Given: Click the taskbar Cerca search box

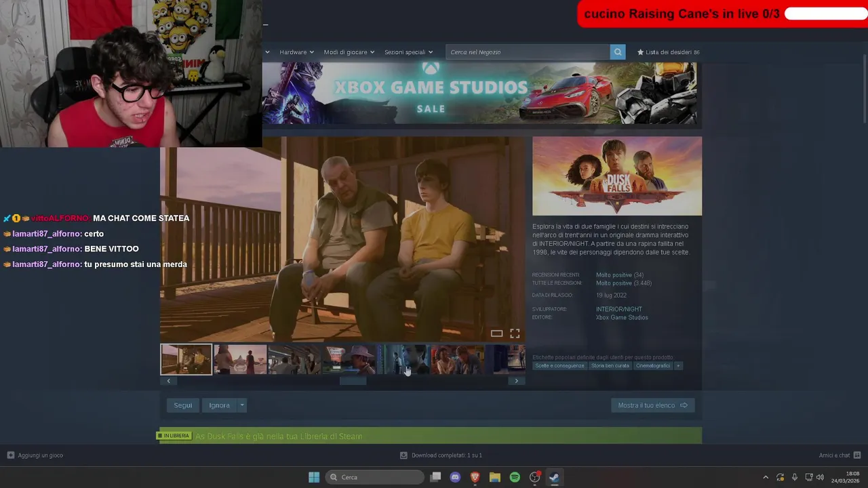Looking at the screenshot, I should click(x=375, y=477).
